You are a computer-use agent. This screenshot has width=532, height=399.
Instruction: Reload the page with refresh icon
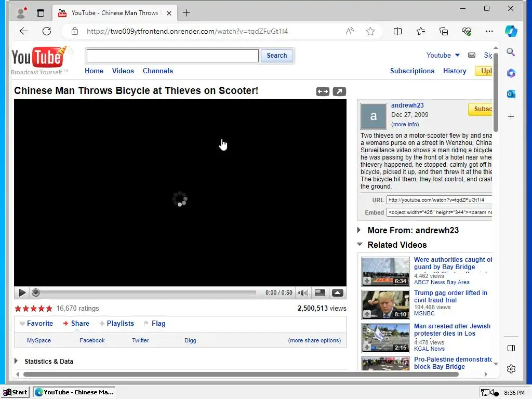click(47, 31)
